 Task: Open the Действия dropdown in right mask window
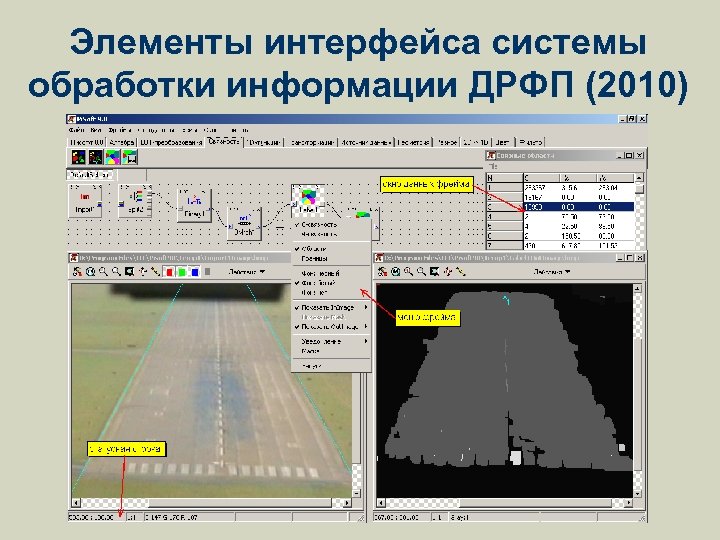[552, 272]
